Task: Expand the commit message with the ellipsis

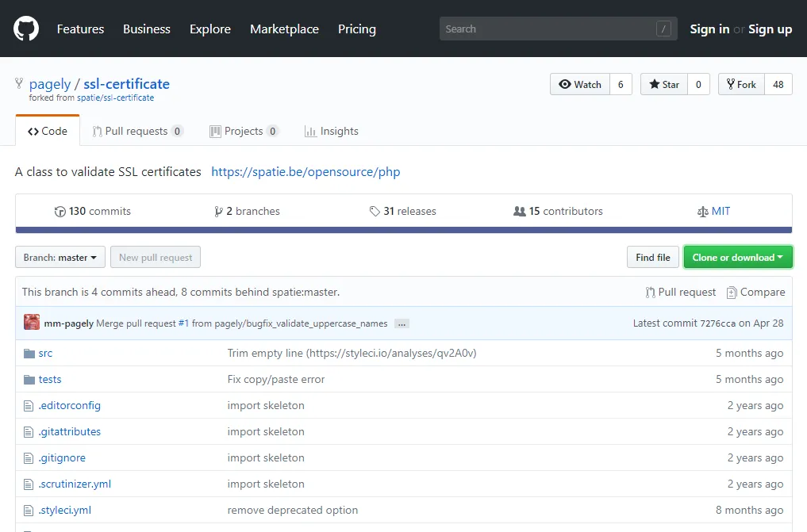Action: (x=402, y=323)
